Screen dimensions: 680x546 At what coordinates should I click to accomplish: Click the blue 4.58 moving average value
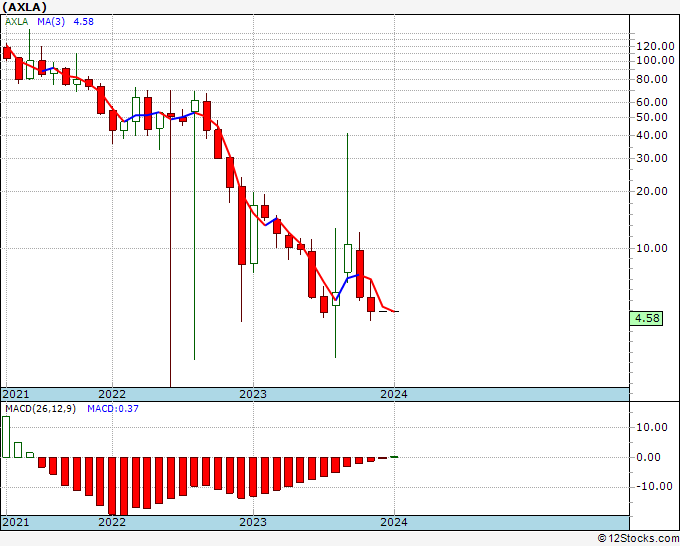pos(83,22)
